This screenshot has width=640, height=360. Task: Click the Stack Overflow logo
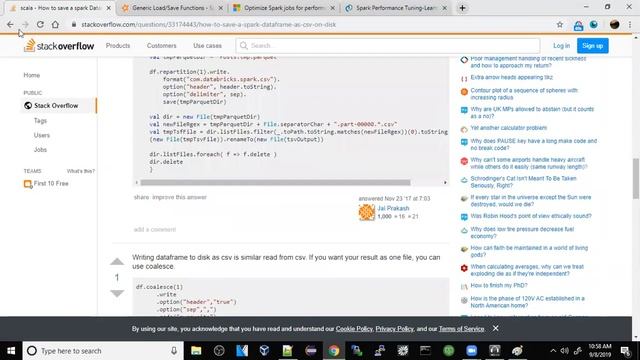[59, 46]
